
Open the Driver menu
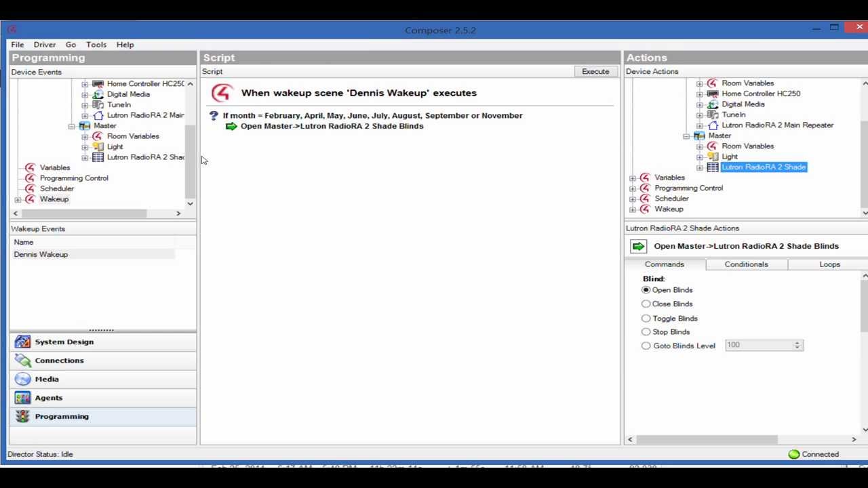(45, 45)
